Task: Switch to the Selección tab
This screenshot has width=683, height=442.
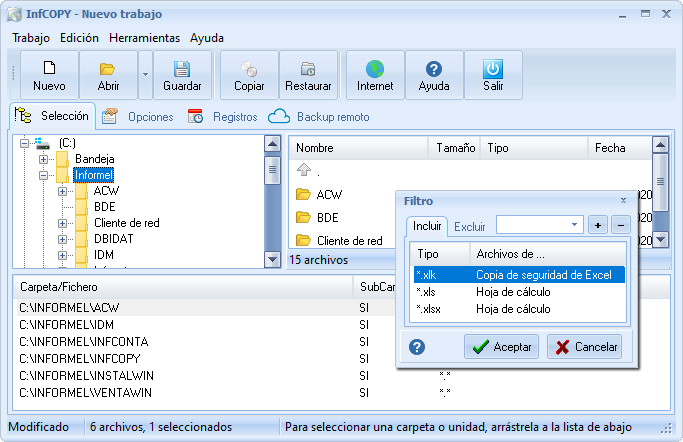Action: (52, 116)
